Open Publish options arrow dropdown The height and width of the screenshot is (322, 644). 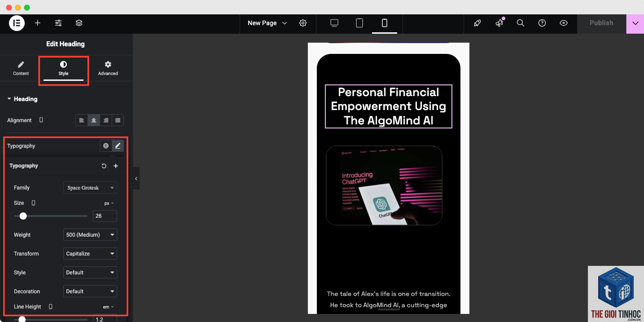pos(635,23)
